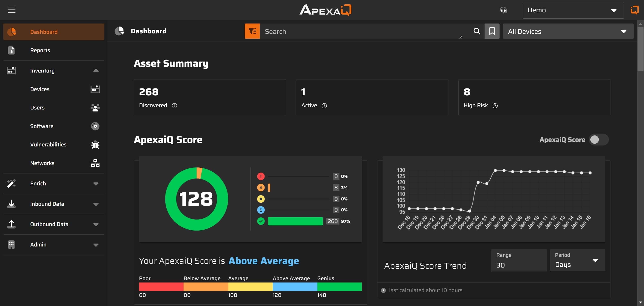The image size is (644, 306).
Task: Click the Jan 16 trend data point
Action: pos(590,173)
